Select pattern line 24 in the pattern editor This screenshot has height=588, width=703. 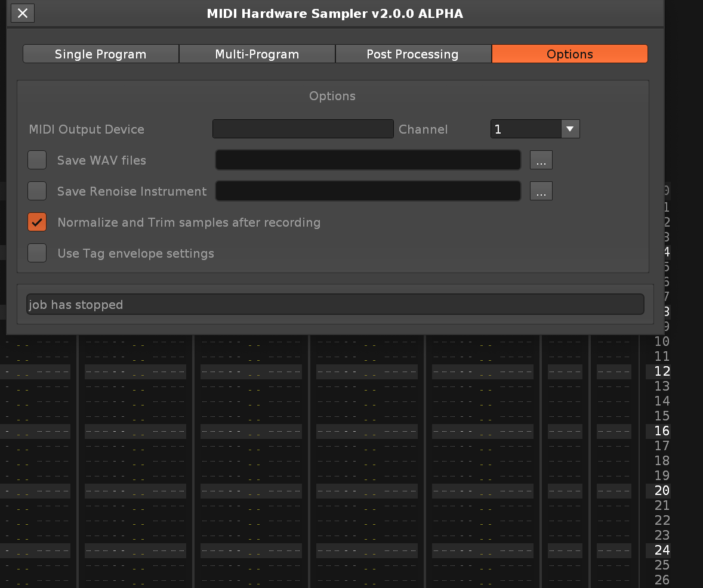pyautogui.click(x=662, y=550)
